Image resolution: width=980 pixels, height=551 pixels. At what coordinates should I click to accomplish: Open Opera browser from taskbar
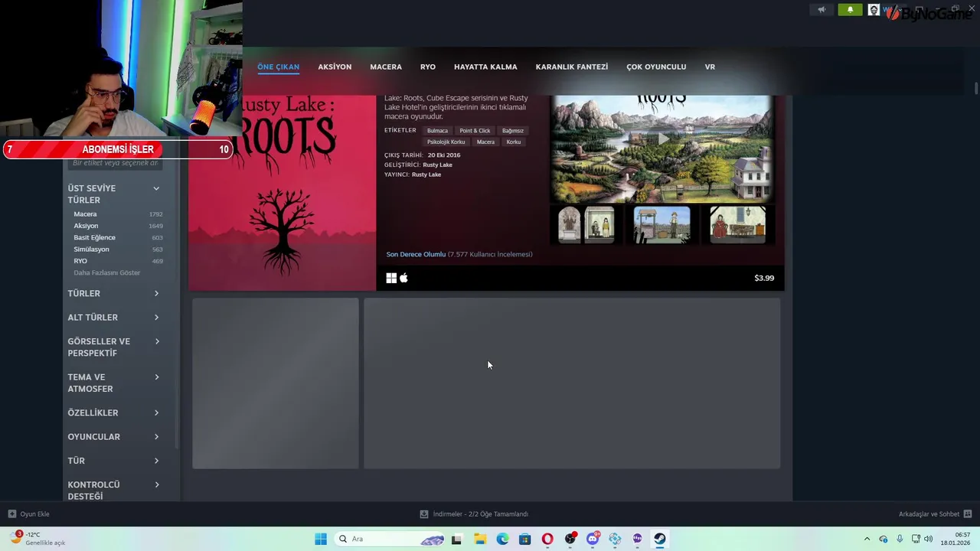547,539
